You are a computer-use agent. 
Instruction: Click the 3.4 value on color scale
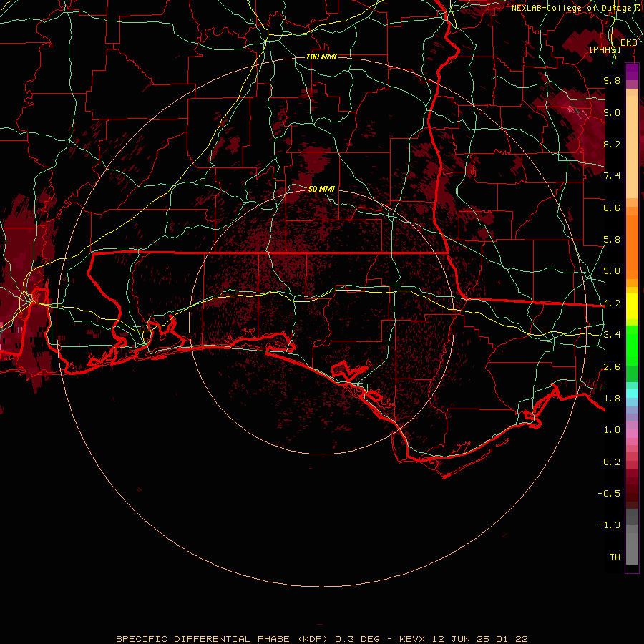pyautogui.click(x=612, y=335)
